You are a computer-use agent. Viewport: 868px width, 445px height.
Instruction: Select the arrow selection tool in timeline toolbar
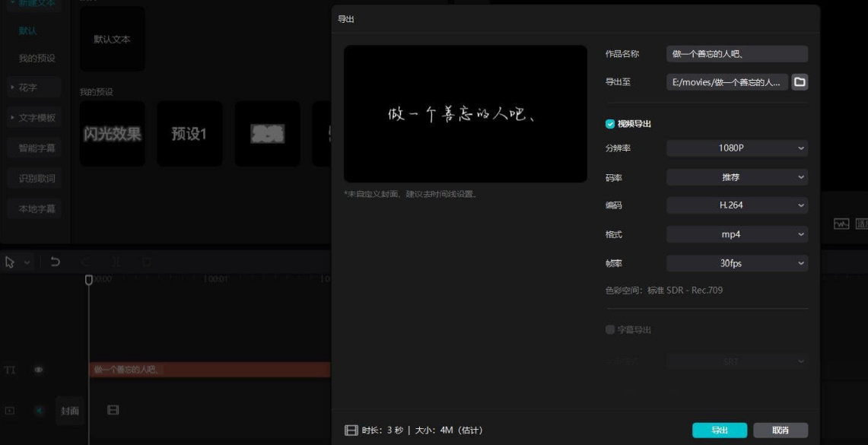[11, 262]
